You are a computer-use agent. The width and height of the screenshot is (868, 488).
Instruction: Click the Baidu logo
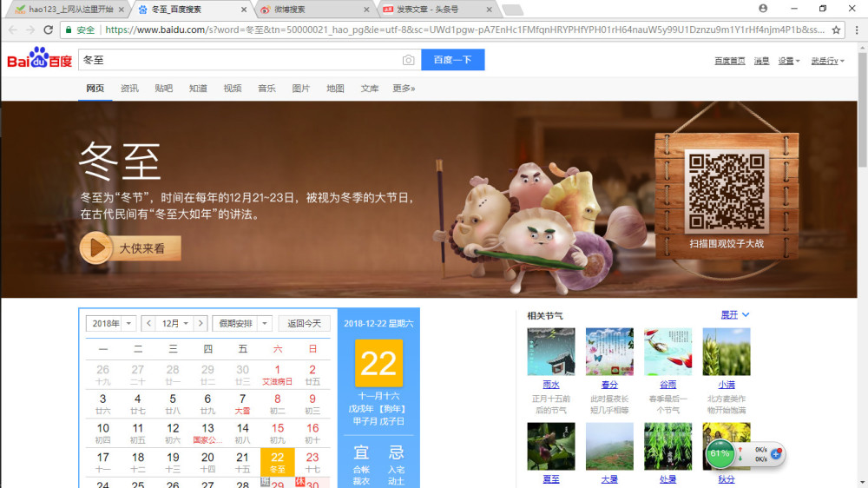pos(39,57)
